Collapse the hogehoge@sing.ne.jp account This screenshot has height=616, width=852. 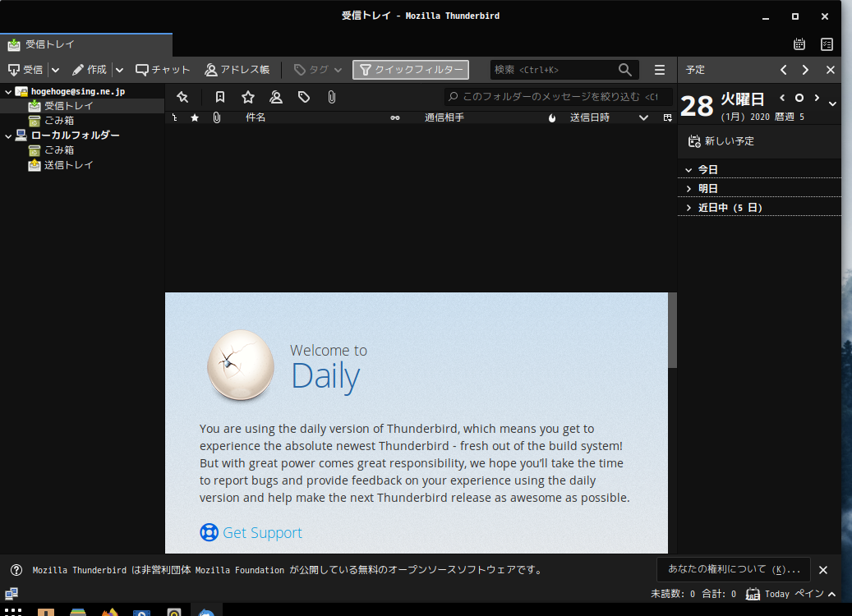(8, 92)
